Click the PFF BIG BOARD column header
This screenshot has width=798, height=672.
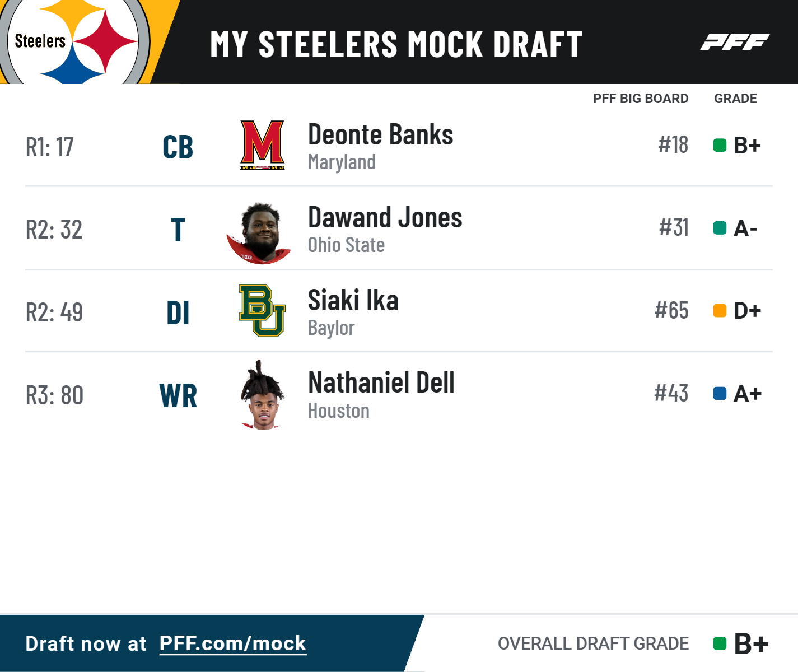(x=641, y=99)
